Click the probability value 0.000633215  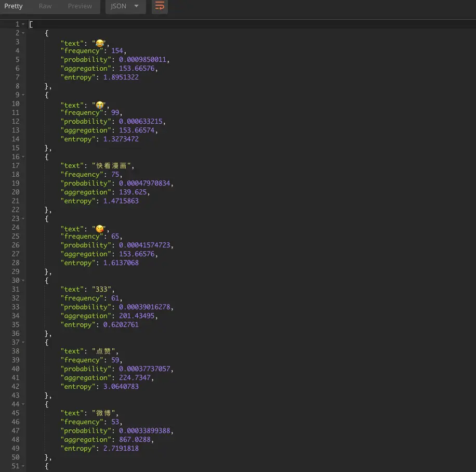click(140, 122)
